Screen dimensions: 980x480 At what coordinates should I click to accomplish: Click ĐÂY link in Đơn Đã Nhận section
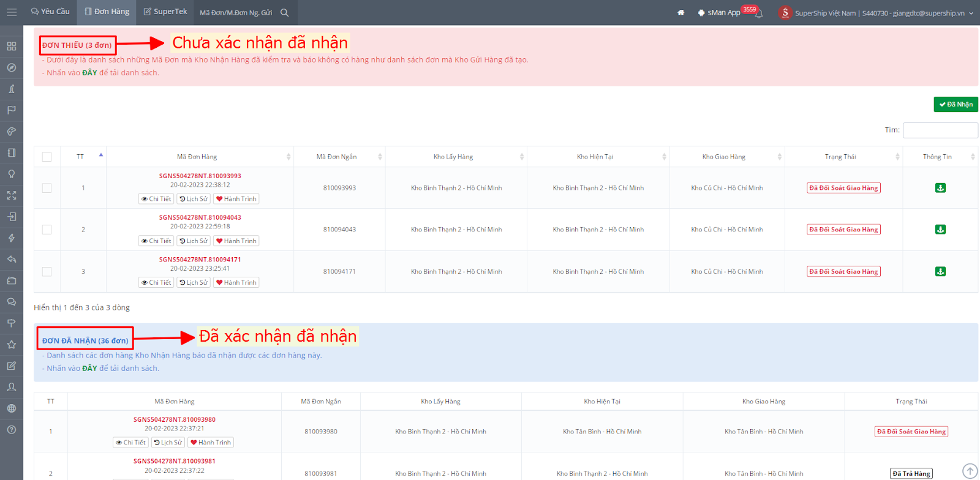89,369
